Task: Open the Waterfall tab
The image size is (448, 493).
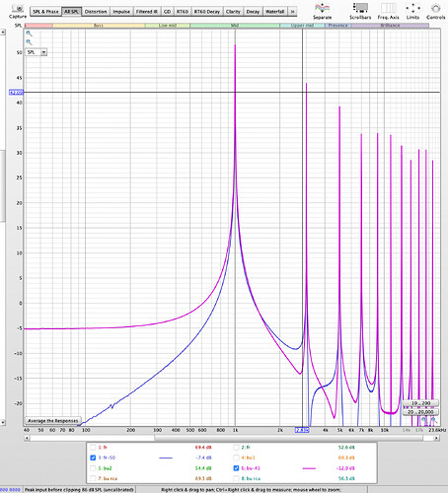Action: (274, 12)
